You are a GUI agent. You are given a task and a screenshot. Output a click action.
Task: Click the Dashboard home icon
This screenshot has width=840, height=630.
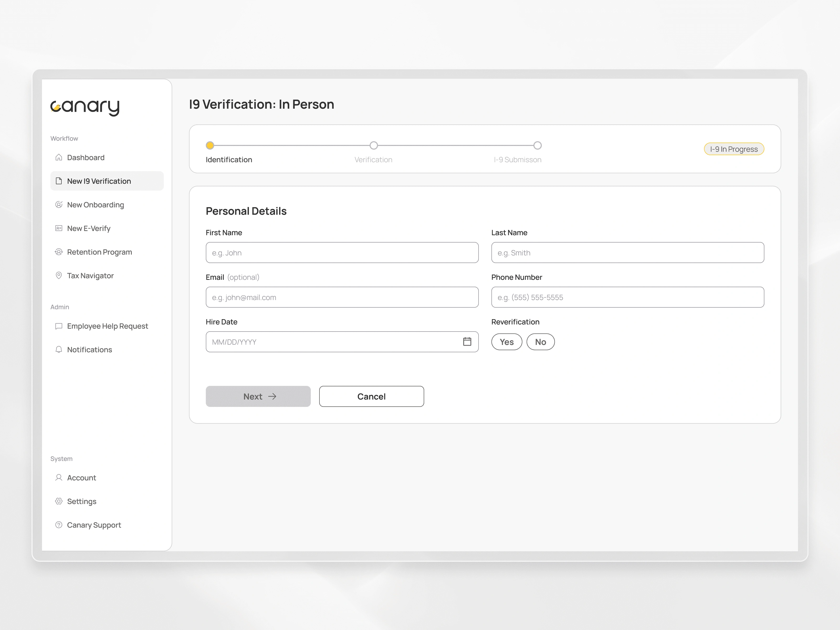(59, 157)
